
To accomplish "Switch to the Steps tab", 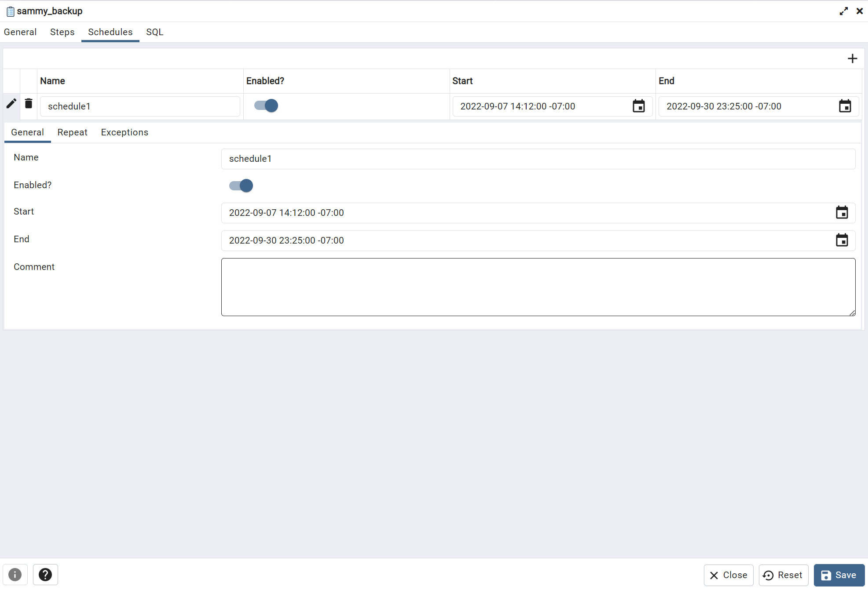I will pos(62,32).
